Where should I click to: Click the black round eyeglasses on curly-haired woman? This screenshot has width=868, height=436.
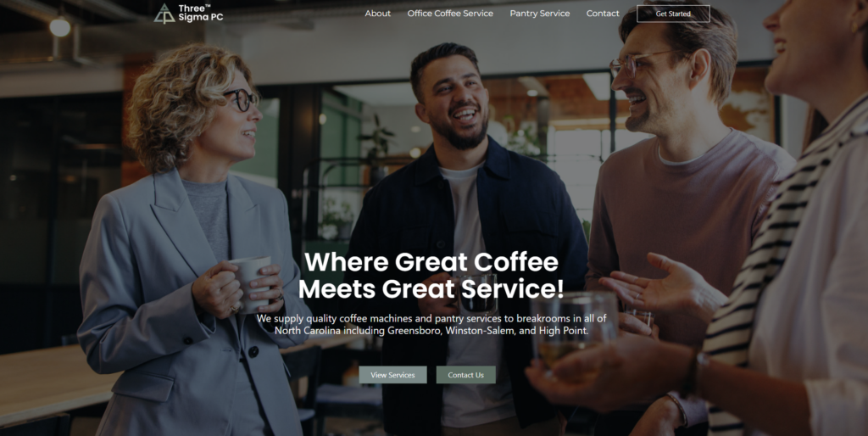tap(242, 100)
